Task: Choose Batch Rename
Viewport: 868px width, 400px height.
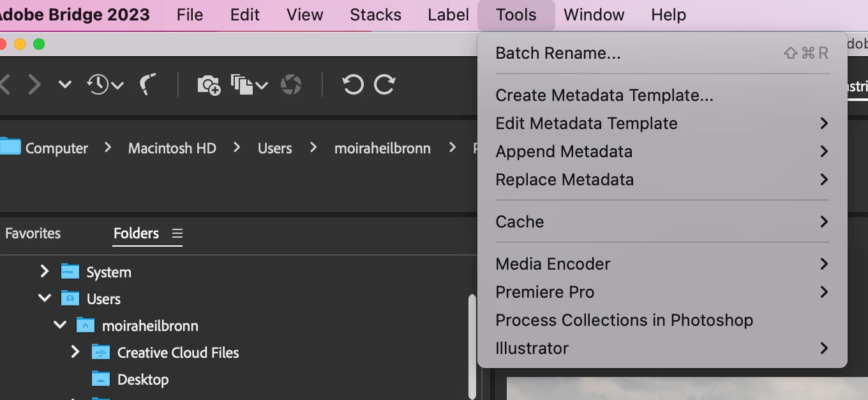Action: (x=662, y=53)
